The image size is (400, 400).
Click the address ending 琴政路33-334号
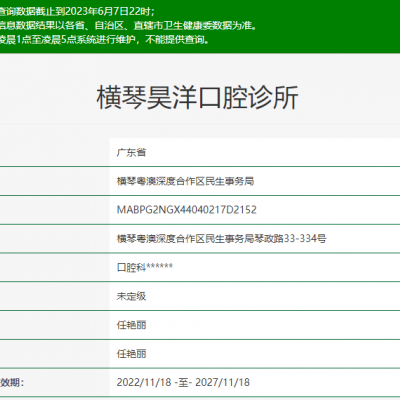click(221, 238)
